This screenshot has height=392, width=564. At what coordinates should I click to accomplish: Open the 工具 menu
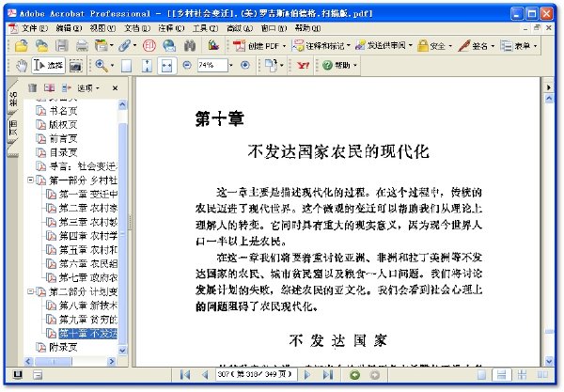[x=205, y=28]
